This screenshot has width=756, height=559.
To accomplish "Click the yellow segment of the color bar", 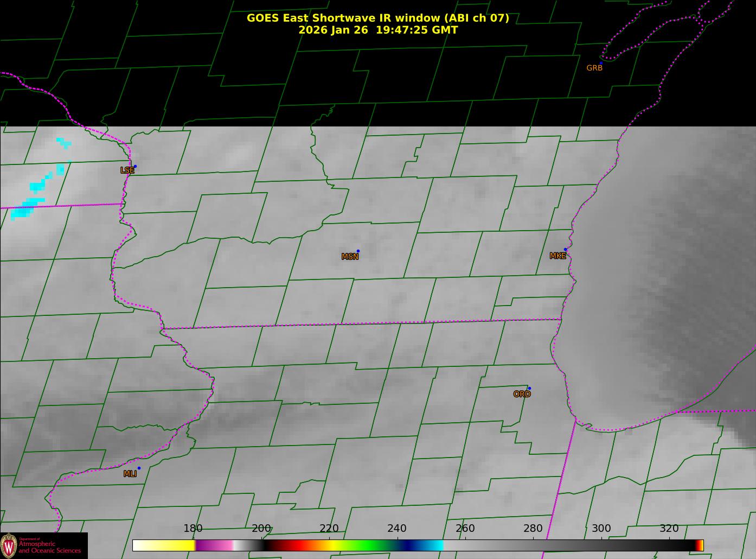I will [172, 545].
